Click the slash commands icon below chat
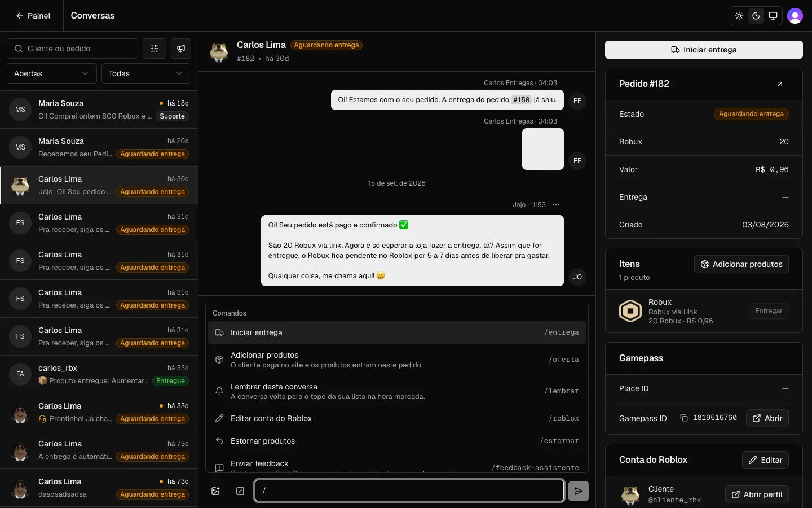 coord(240,491)
